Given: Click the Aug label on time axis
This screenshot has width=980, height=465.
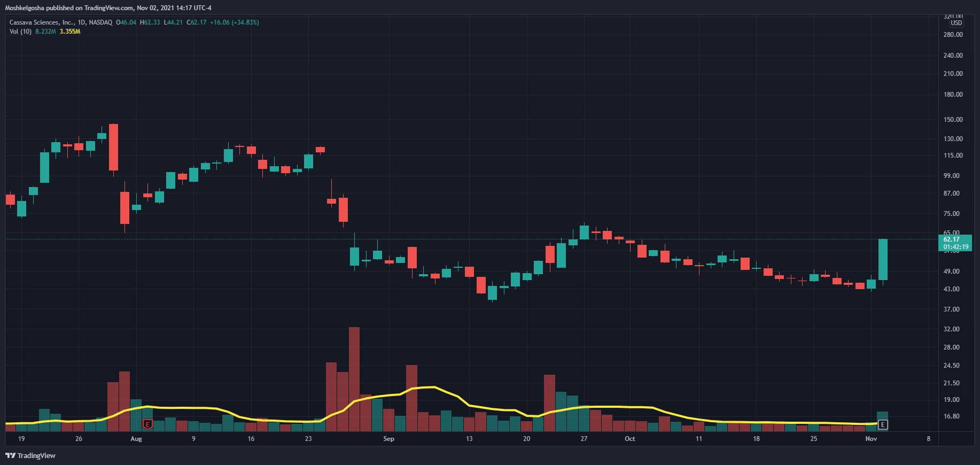Looking at the screenshot, I should coord(136,439).
